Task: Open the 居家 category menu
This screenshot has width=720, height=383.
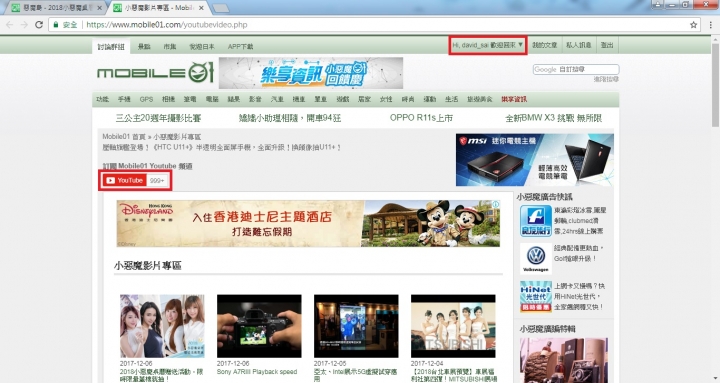Action: (364, 99)
